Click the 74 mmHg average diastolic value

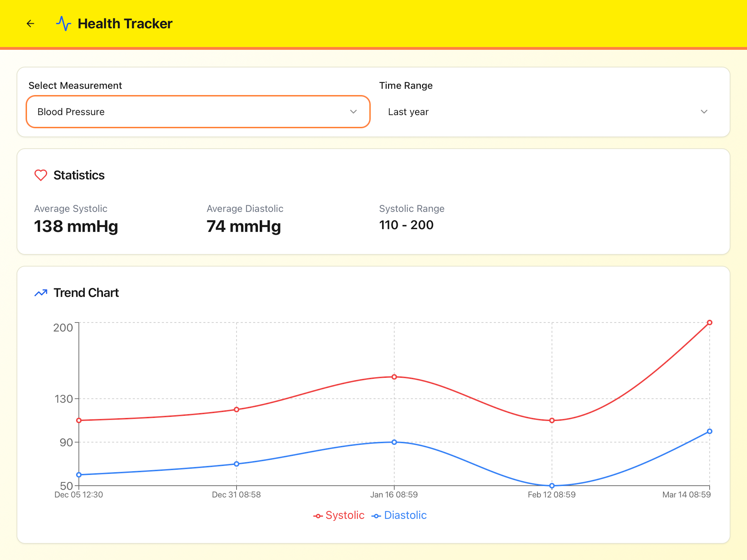coord(243,226)
